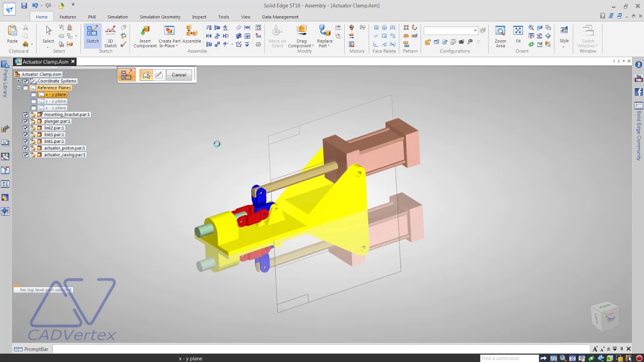Click the Insert Component icon
Viewport: 644px width, 362px height.
[x=145, y=32]
